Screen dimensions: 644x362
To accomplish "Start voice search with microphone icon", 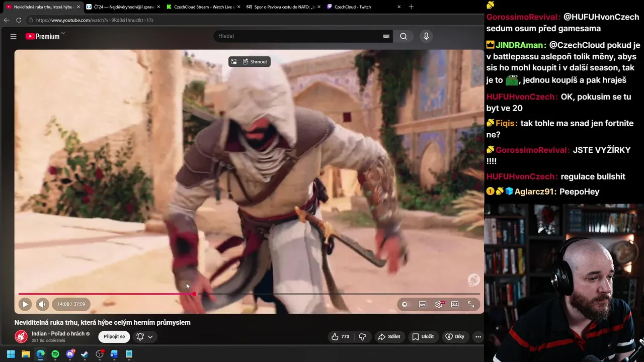I will (x=426, y=36).
